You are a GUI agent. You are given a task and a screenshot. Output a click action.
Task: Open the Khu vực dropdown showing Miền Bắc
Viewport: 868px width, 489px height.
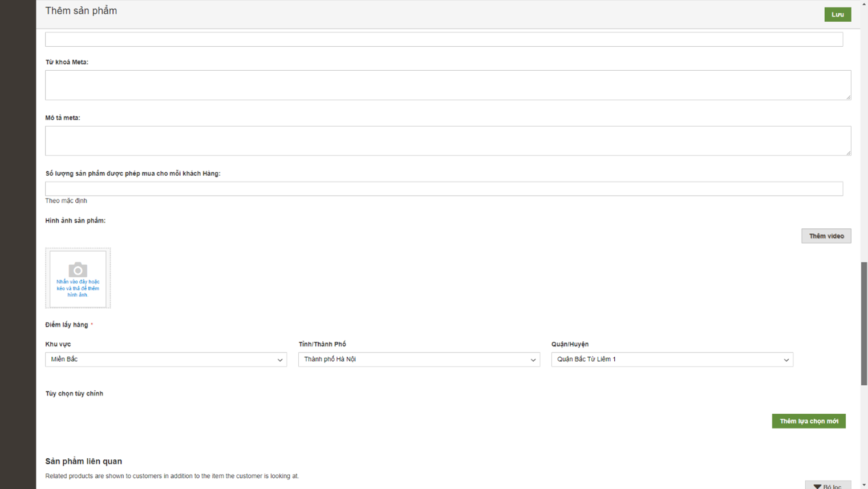click(165, 359)
